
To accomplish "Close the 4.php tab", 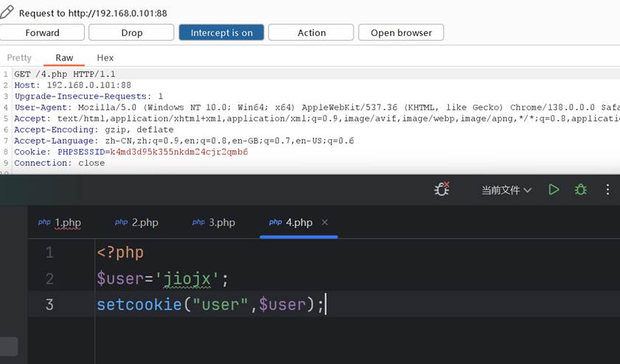I will click(325, 223).
